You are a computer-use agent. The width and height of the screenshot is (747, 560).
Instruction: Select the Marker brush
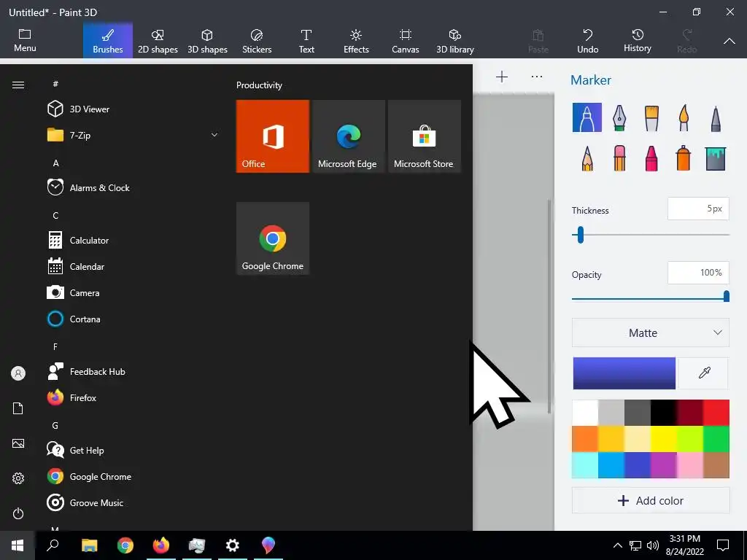coord(587,117)
